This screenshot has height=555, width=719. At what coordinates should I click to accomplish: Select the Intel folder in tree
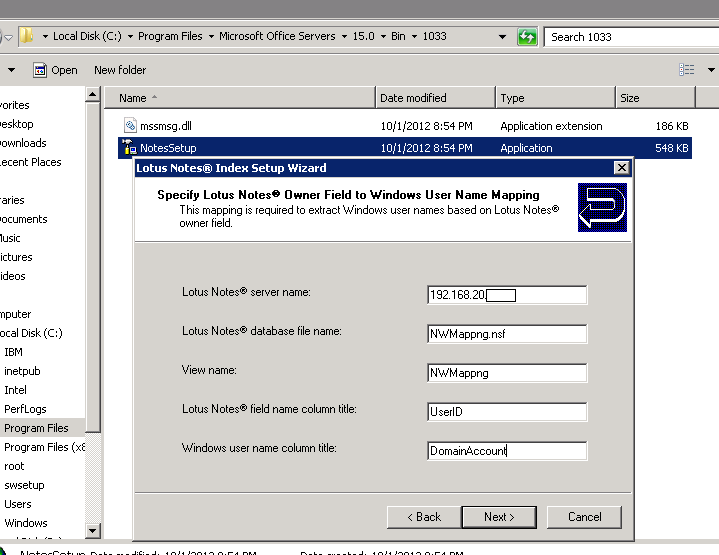(x=15, y=390)
